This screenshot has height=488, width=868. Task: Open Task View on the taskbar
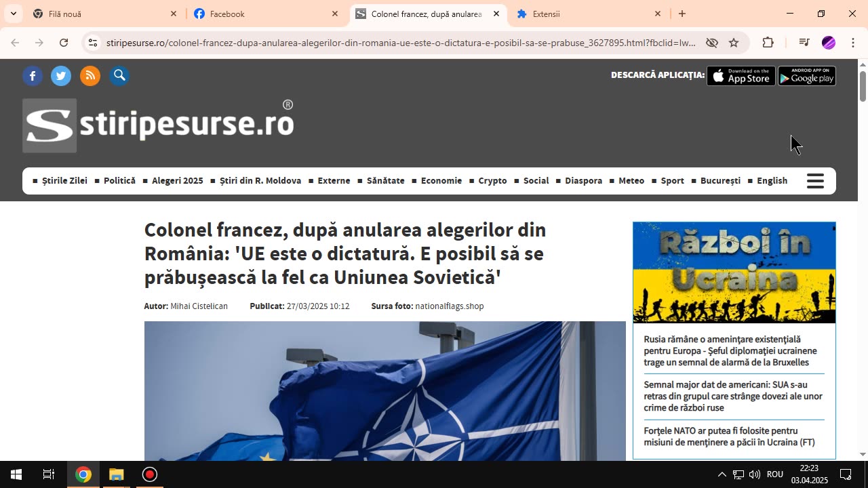click(49, 474)
